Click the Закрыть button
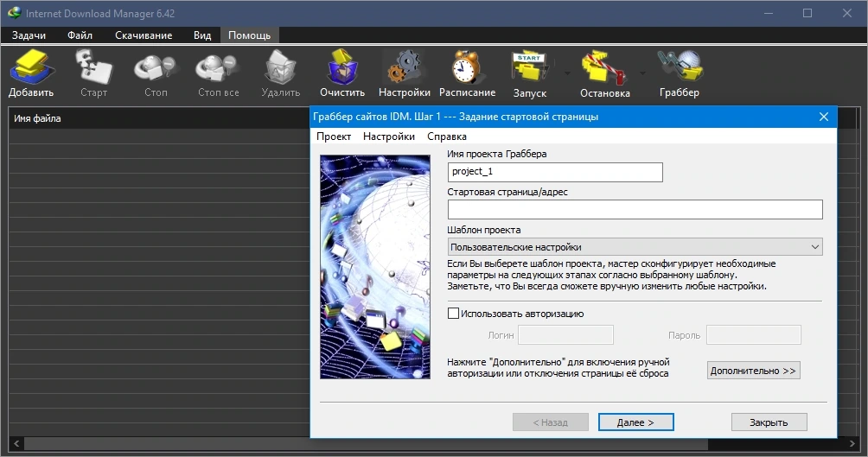The image size is (868, 457). click(x=769, y=422)
